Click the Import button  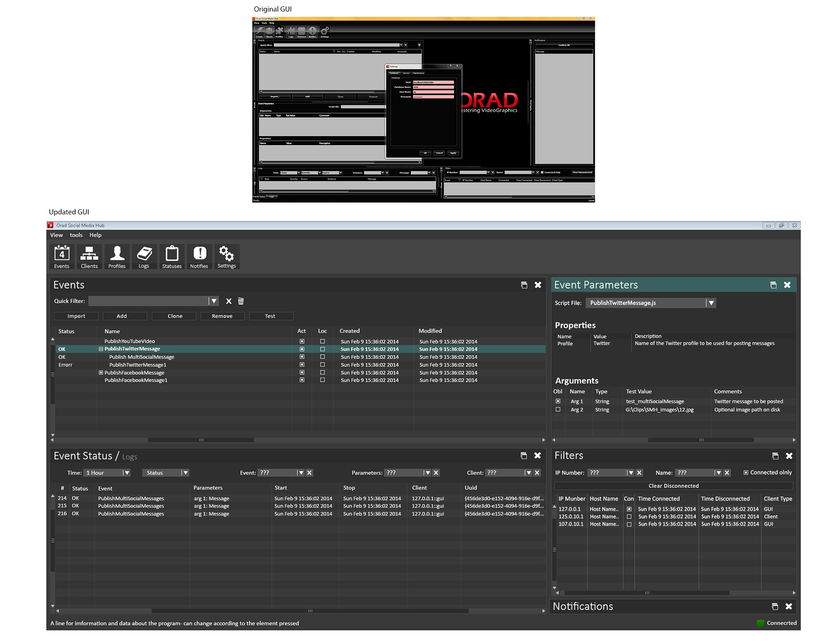tap(76, 316)
